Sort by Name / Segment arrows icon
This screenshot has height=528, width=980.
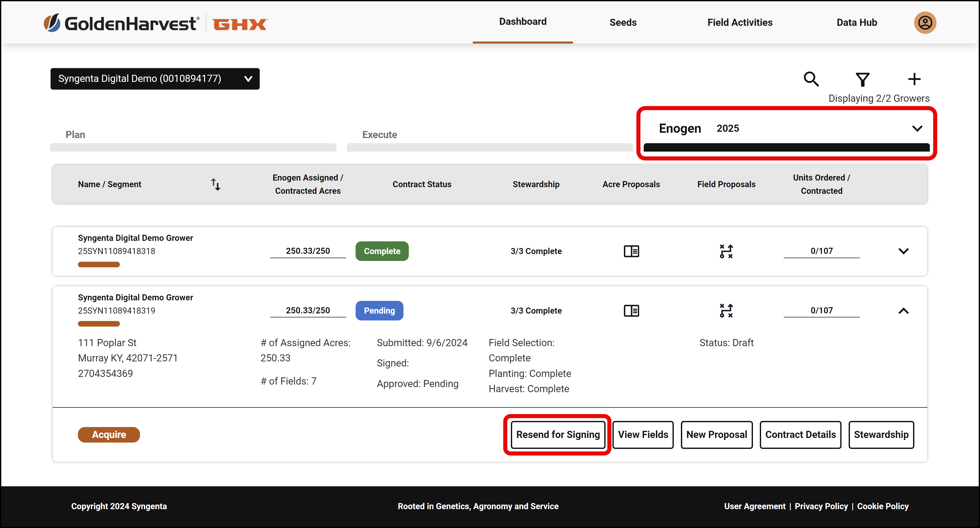pos(216,184)
